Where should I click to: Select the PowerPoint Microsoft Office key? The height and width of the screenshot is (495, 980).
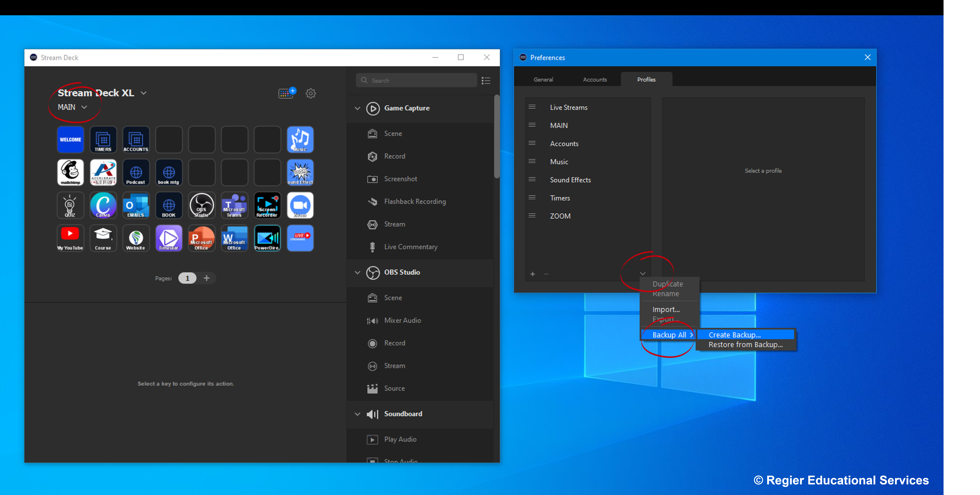202,238
